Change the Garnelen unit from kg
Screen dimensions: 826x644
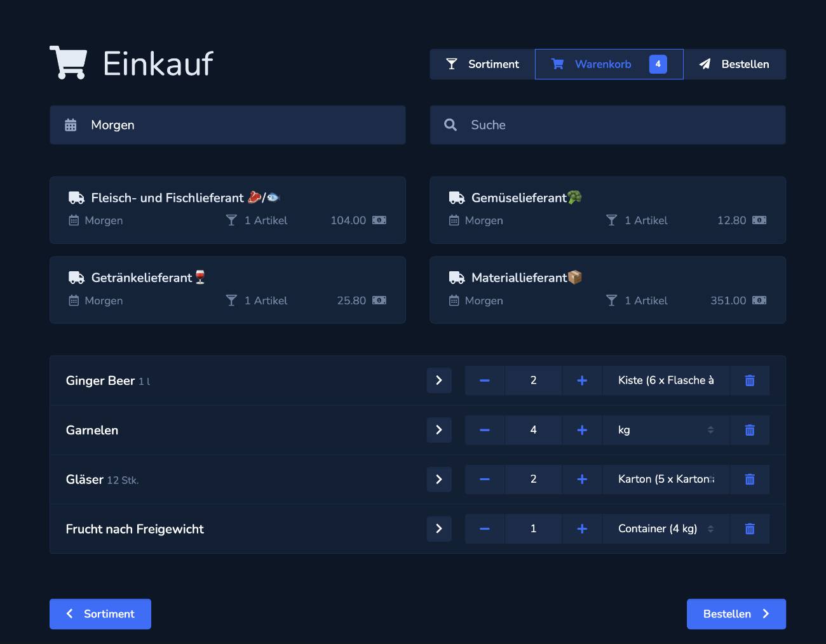pos(666,430)
